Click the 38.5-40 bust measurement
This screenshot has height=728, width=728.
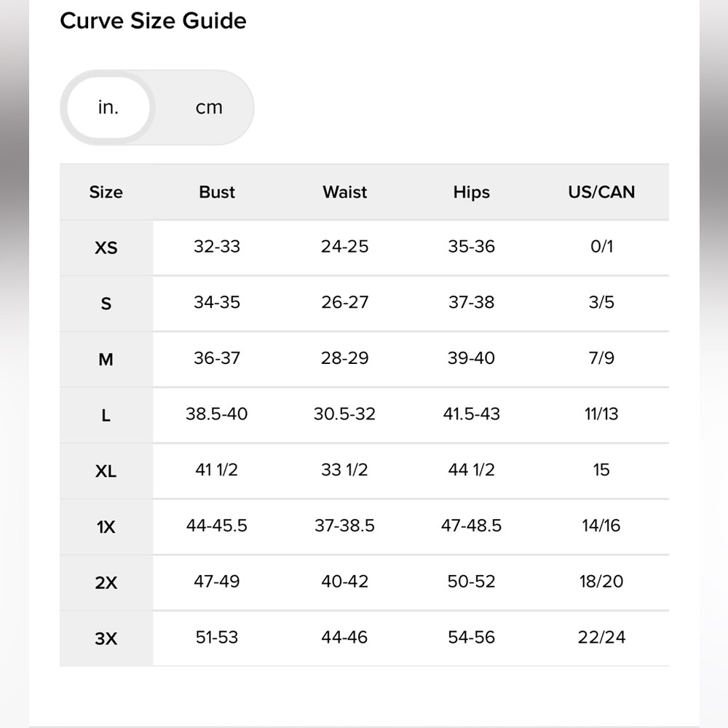point(217,414)
